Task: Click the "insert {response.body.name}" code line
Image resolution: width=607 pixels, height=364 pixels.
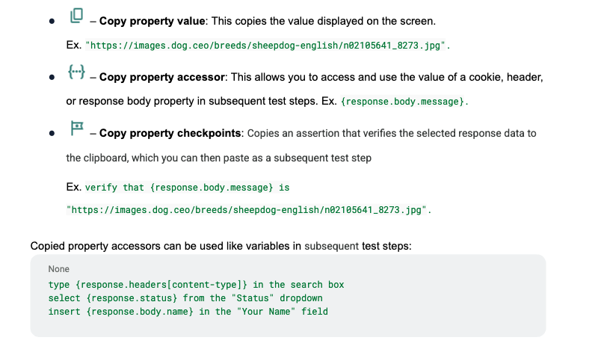Action: (188, 312)
